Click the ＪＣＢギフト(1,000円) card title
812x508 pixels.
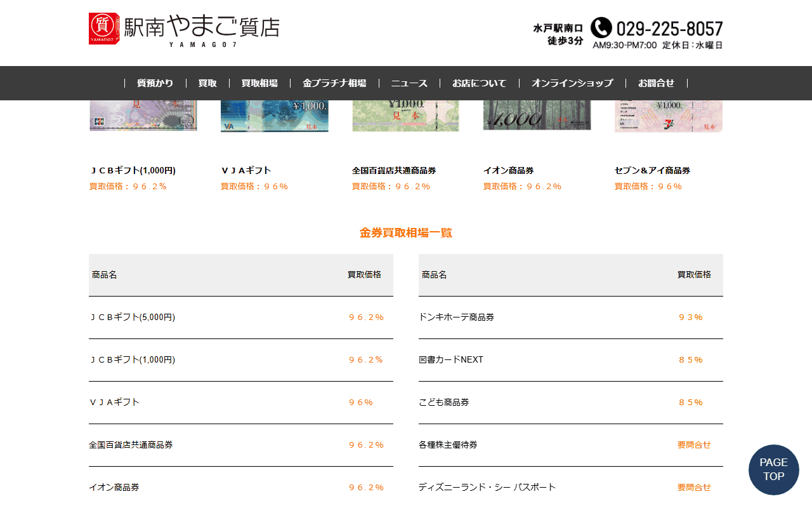(x=133, y=170)
